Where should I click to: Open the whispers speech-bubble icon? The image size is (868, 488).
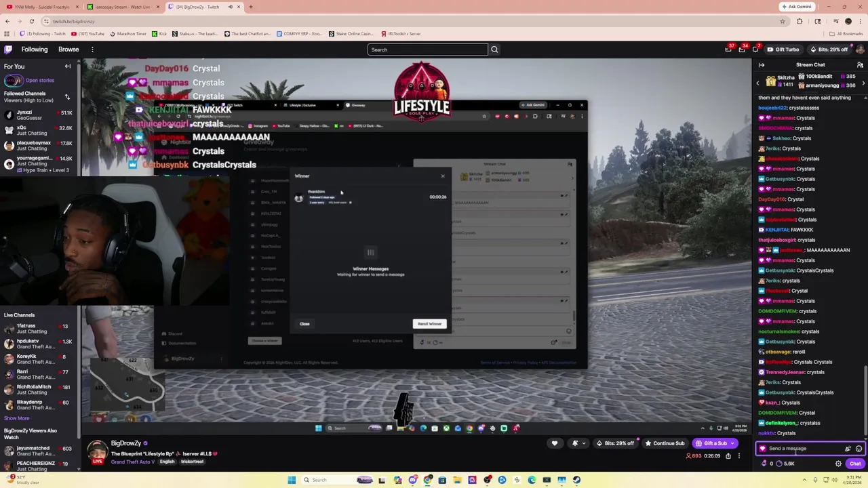[x=755, y=49]
